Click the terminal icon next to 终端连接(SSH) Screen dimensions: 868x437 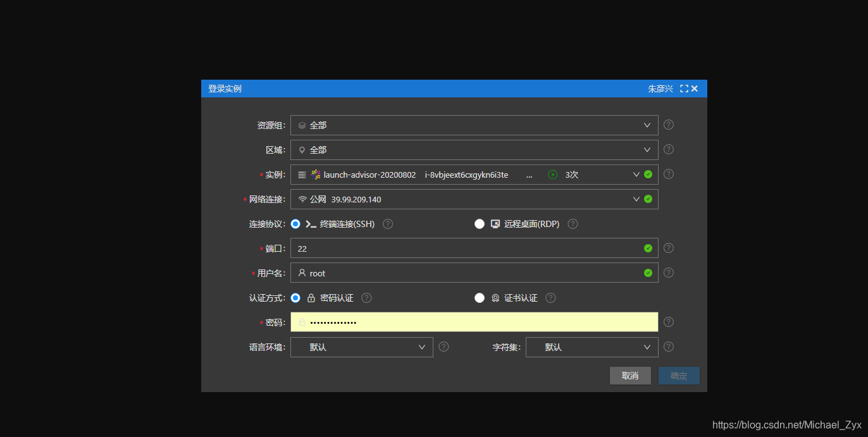point(311,224)
